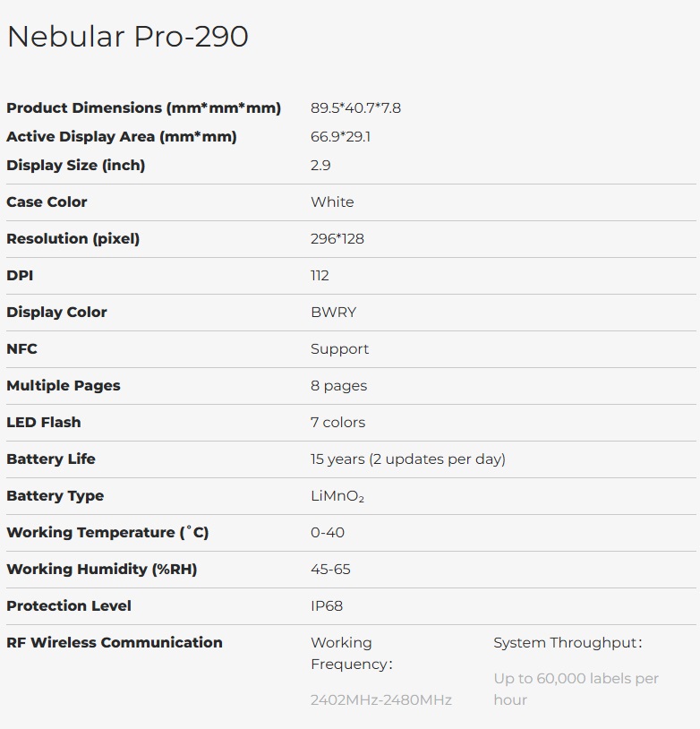The height and width of the screenshot is (729, 700).
Task: Select the LiMnO₂ battery type value
Action: (x=337, y=496)
